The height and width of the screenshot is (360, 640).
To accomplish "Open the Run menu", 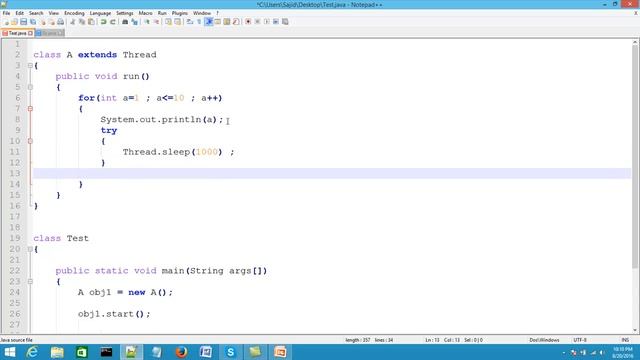I will point(162,13).
